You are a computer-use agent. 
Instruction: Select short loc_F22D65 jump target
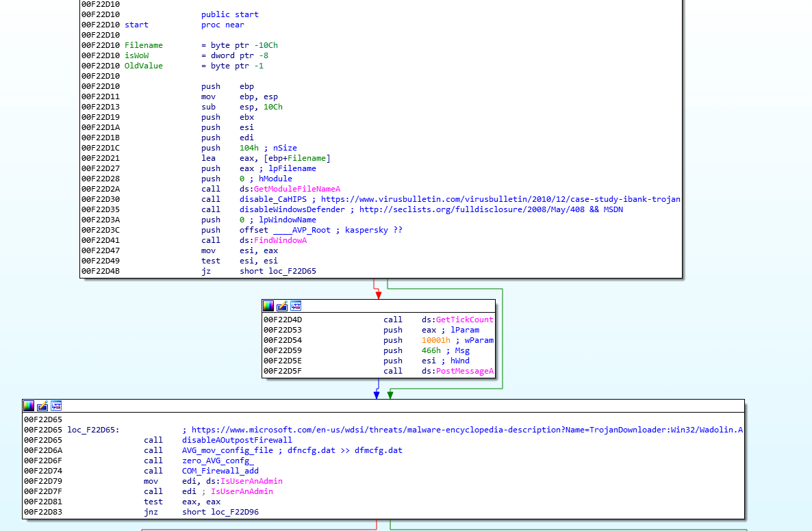(277, 271)
